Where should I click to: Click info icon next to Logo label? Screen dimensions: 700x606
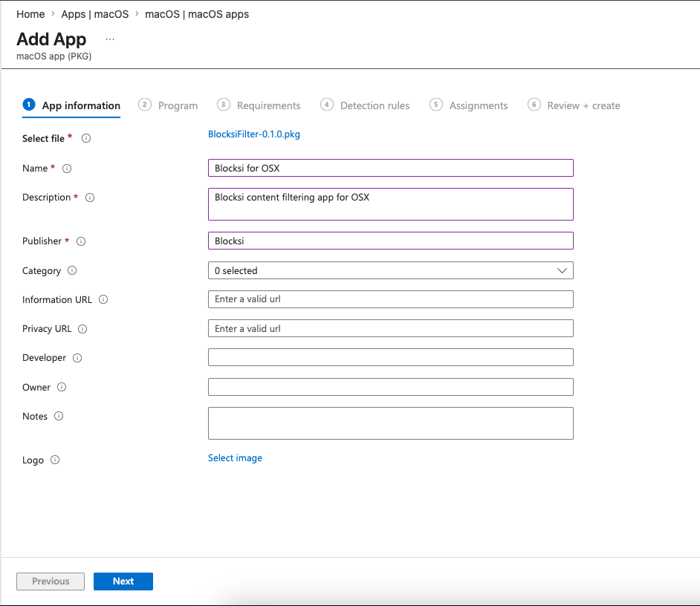(x=55, y=460)
